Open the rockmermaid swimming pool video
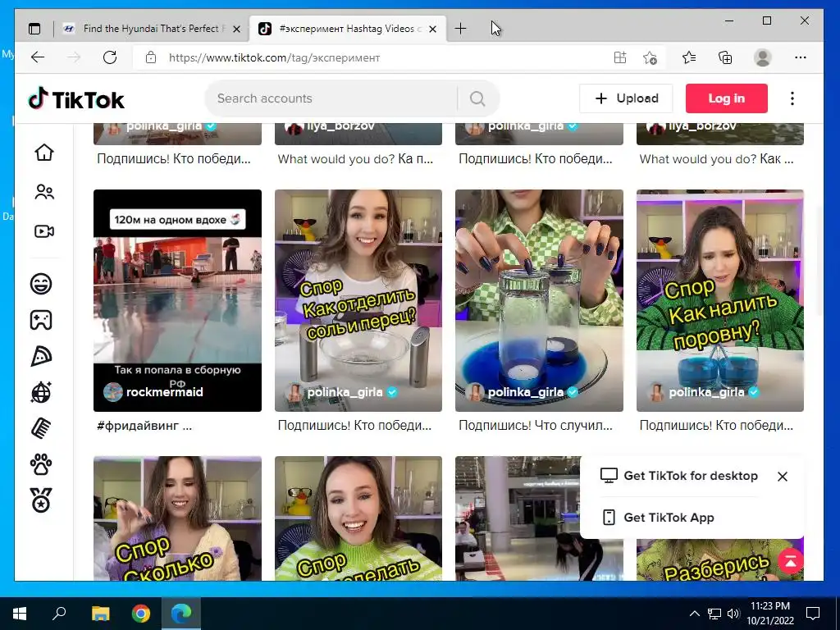The width and height of the screenshot is (840, 630). click(177, 300)
